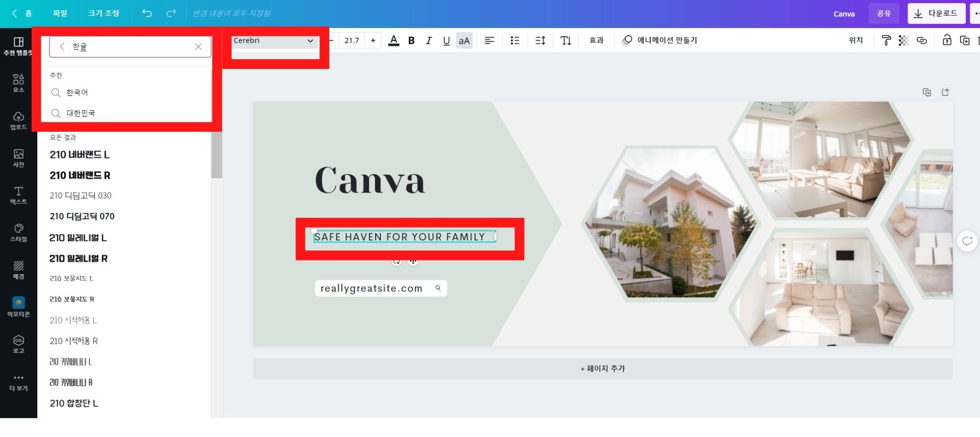Open the Styles (스타일) sidebar tab
The width and height of the screenshot is (980, 437).
click(x=18, y=232)
